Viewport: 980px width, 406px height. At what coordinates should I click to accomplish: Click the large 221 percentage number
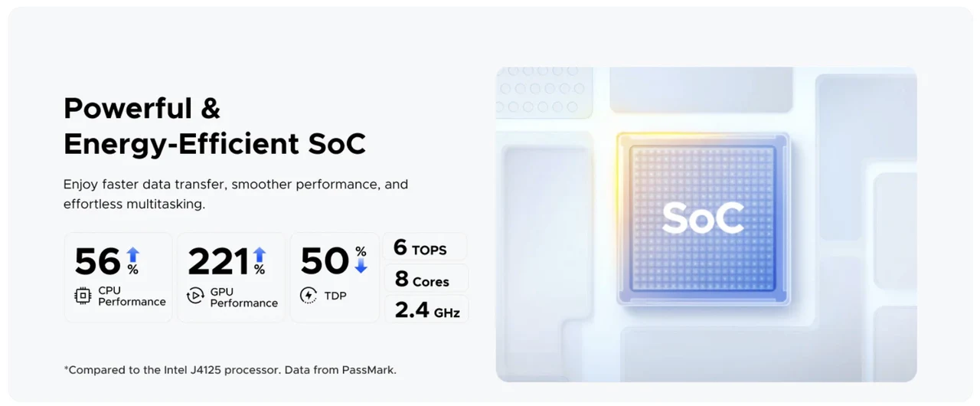pyautogui.click(x=218, y=261)
